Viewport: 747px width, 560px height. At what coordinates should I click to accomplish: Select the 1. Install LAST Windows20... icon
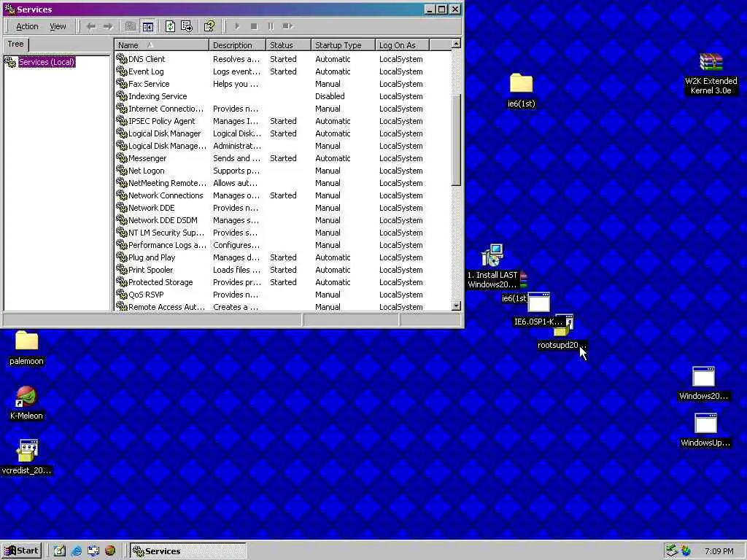click(492, 267)
